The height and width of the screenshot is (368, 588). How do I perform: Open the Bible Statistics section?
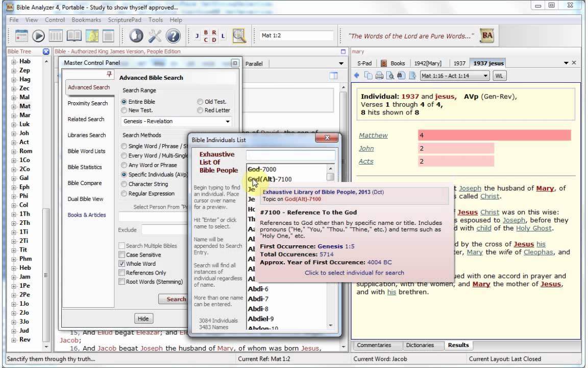point(85,167)
